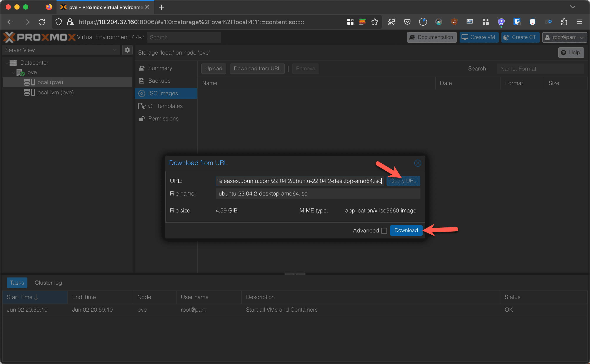Screen dimensions: 590x364
Task: Click Create CT button
Action: coord(520,37)
